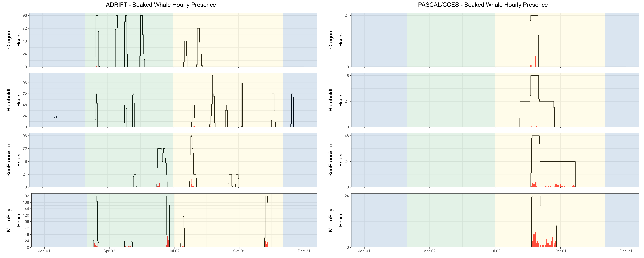Click the Hours axis title of ADRIFT SanFrancisco
The height and width of the screenshot is (258, 644).
[x=19, y=160]
